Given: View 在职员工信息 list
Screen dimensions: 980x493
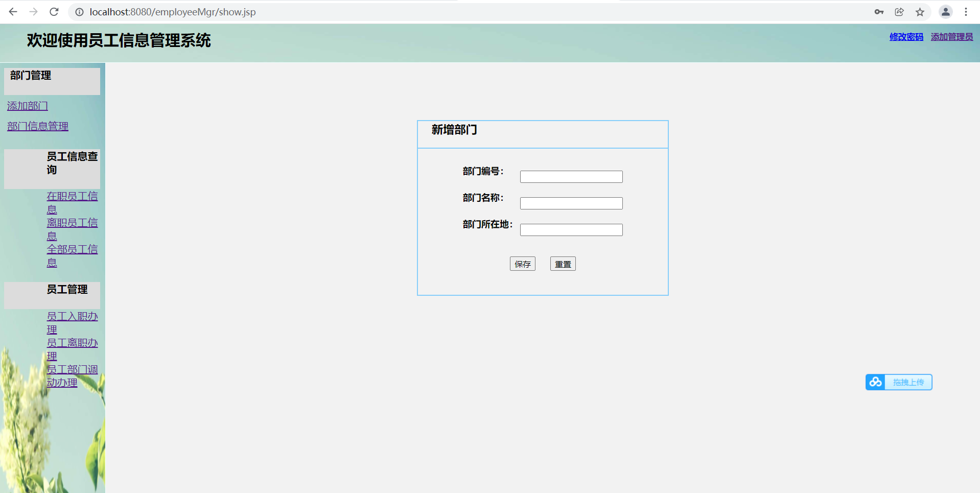Looking at the screenshot, I should click(x=72, y=197).
